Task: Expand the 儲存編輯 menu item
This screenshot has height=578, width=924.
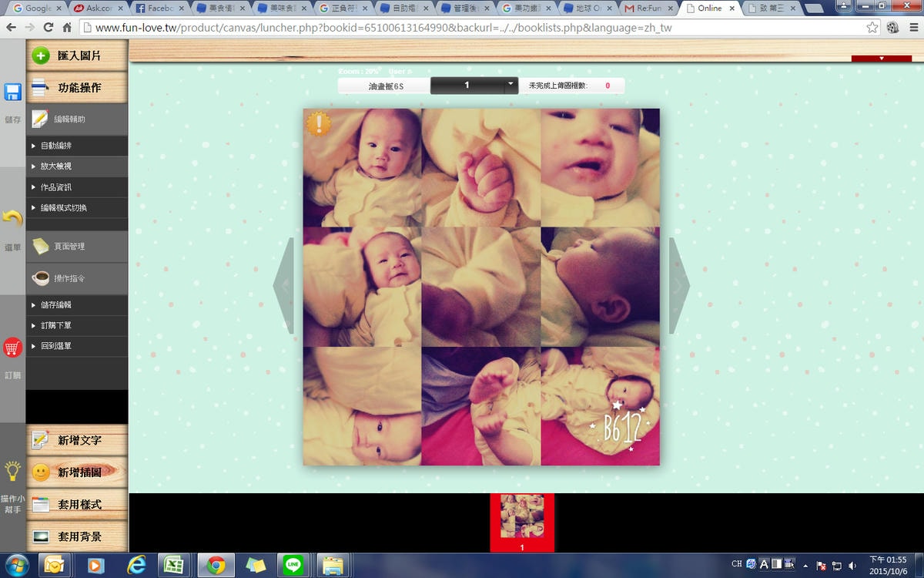Action: click(77, 304)
